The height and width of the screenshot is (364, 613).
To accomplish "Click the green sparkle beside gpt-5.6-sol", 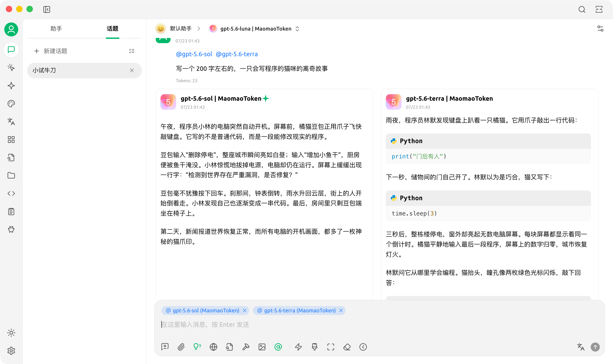I will (x=266, y=99).
